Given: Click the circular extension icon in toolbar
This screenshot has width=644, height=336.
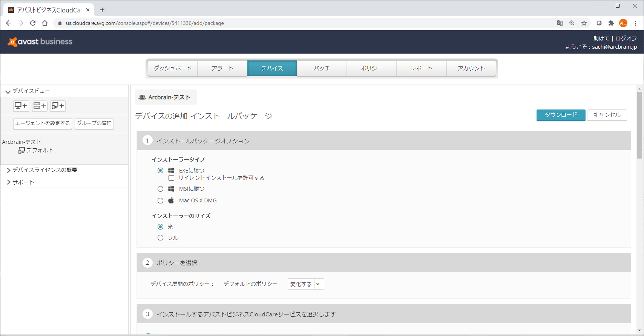Looking at the screenshot, I should (x=599, y=23).
